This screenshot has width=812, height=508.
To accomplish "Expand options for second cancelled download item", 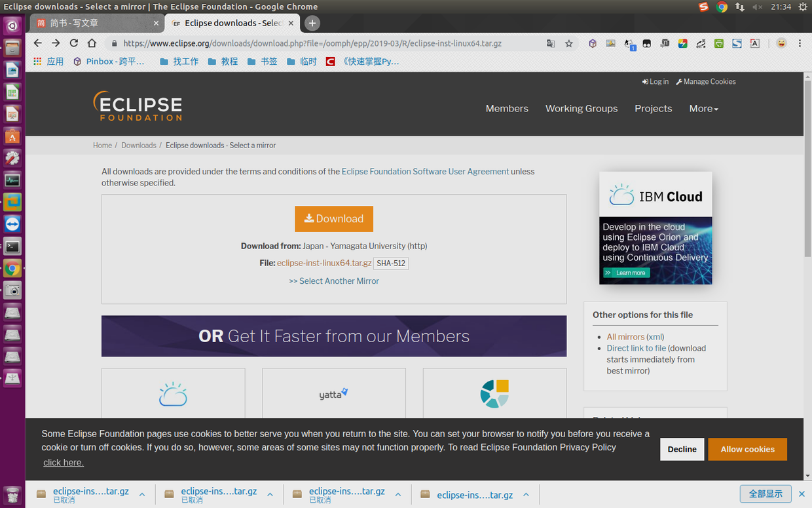I will 270,495.
